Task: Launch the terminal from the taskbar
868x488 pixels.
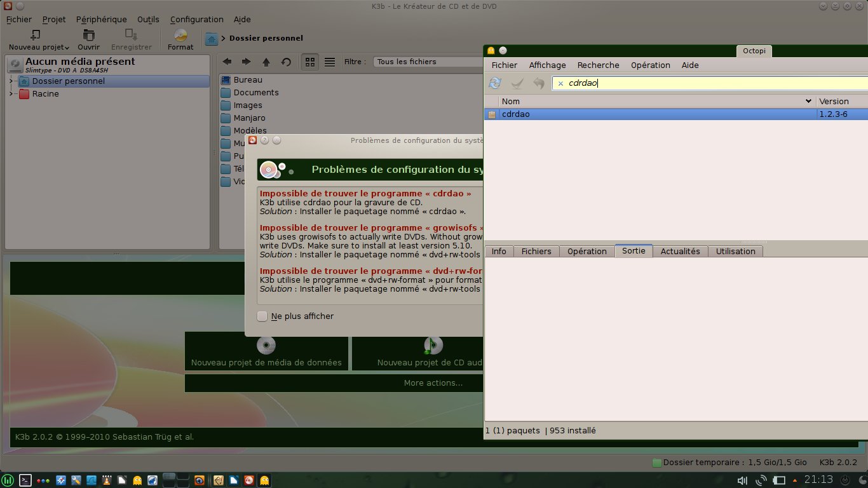Action: tap(25, 480)
